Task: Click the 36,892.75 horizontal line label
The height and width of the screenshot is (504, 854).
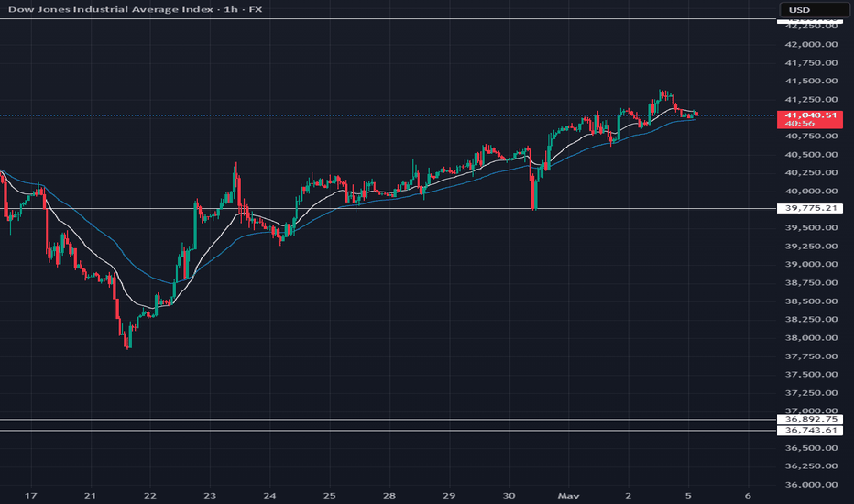Action: point(809,419)
